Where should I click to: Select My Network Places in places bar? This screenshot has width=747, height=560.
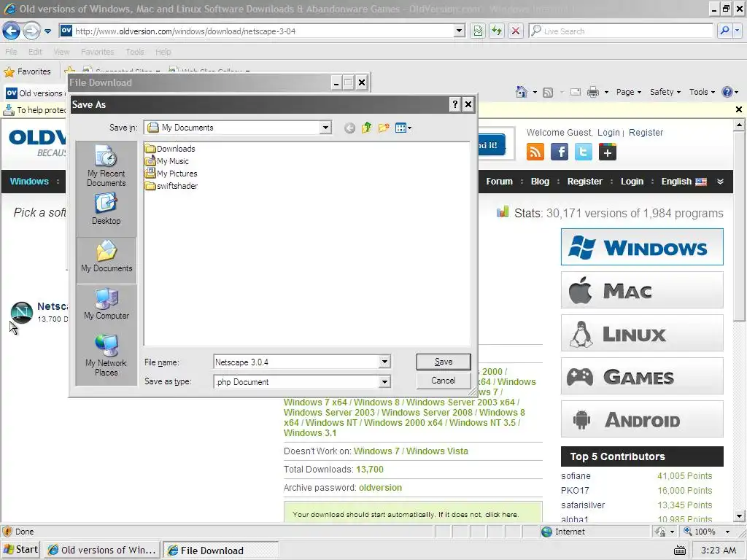107,355
